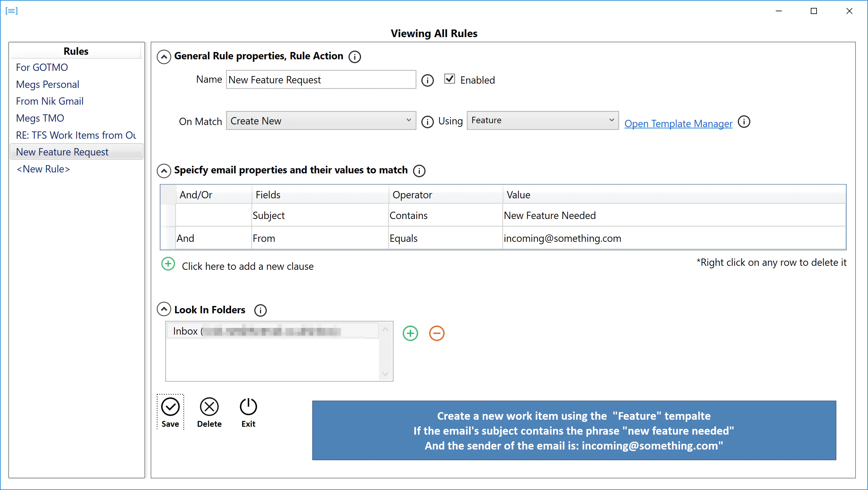Create a rule via <New Rule>

tap(43, 169)
